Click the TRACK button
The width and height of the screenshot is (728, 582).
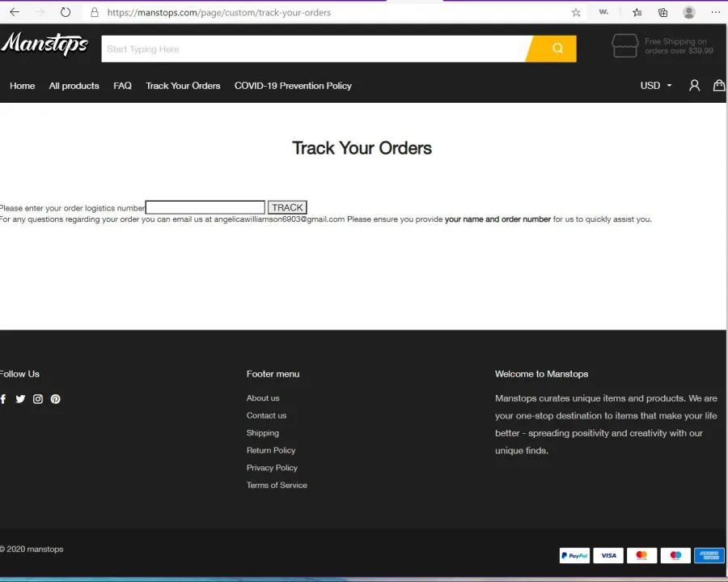click(x=287, y=207)
